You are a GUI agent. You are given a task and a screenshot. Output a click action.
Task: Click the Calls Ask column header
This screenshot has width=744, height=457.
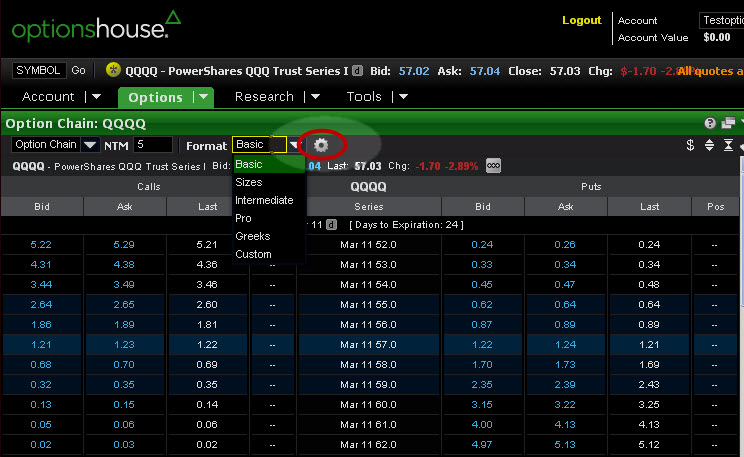pos(125,206)
